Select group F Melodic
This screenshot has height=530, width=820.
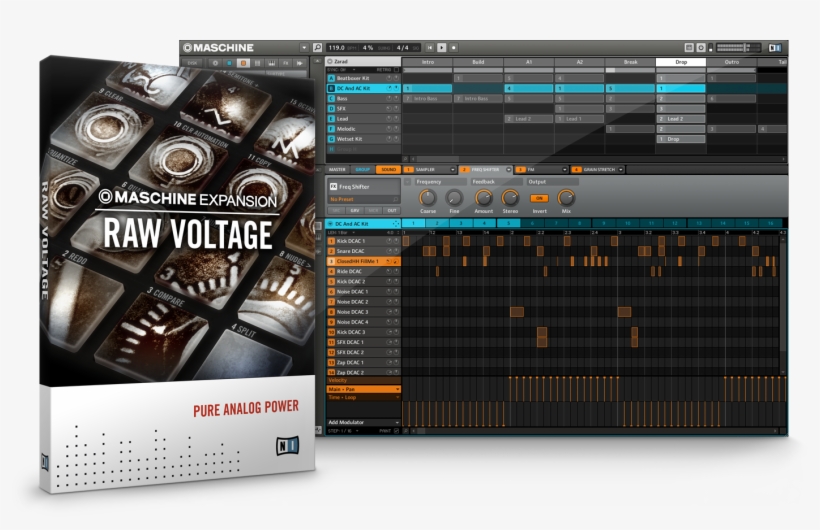(363, 129)
